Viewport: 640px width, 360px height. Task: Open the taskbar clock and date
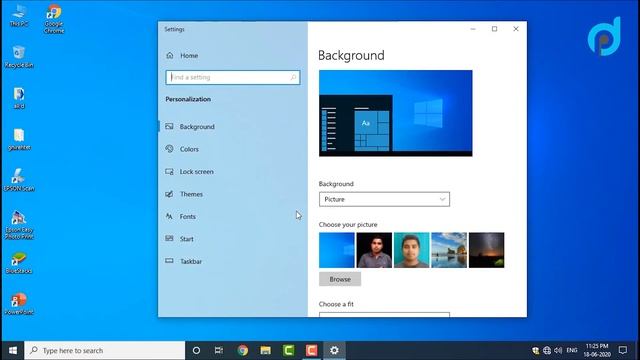[x=597, y=350]
